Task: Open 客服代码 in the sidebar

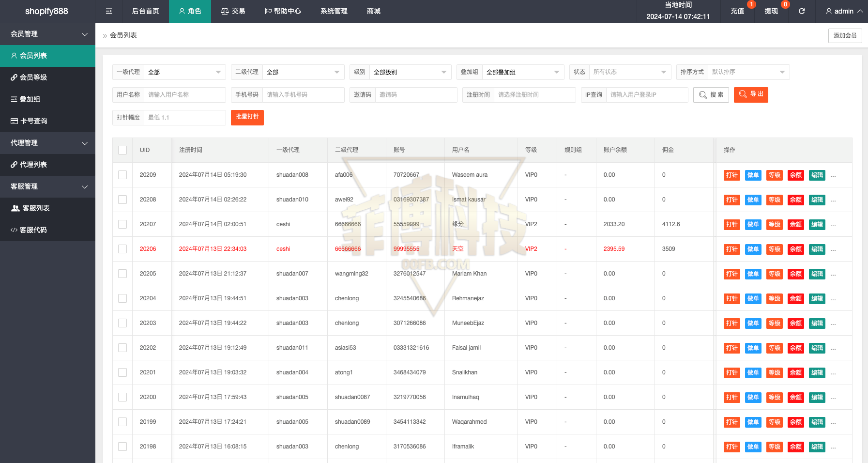Action: pos(47,230)
